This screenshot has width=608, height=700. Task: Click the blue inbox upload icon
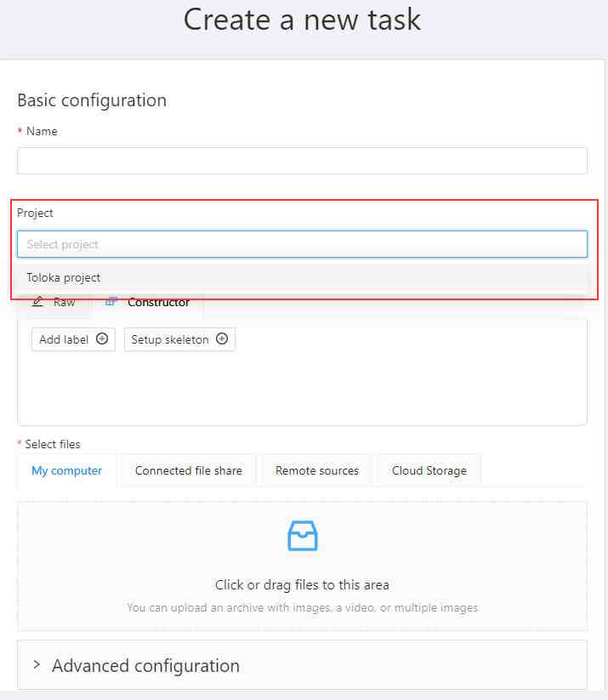click(x=302, y=536)
